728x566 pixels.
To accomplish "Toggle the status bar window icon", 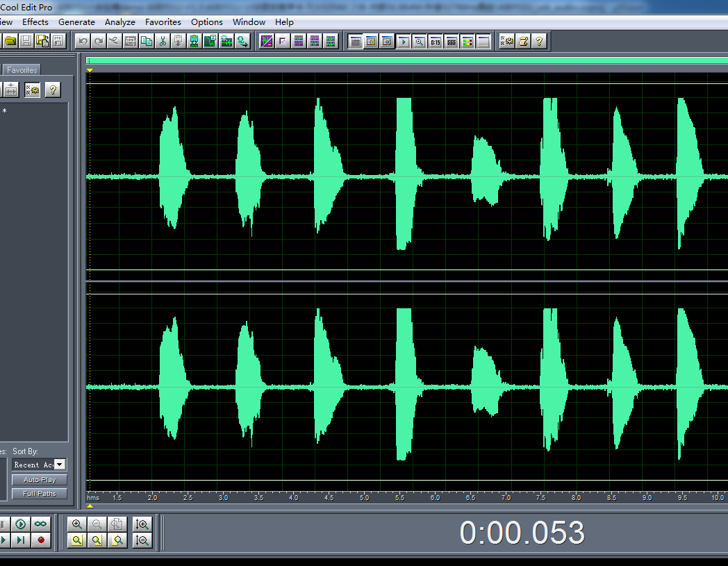I will click(483, 42).
